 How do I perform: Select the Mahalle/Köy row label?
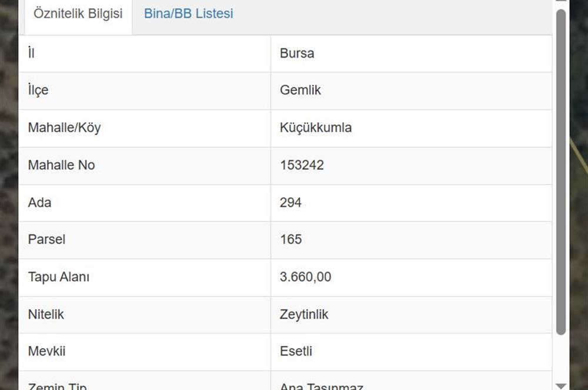point(64,128)
